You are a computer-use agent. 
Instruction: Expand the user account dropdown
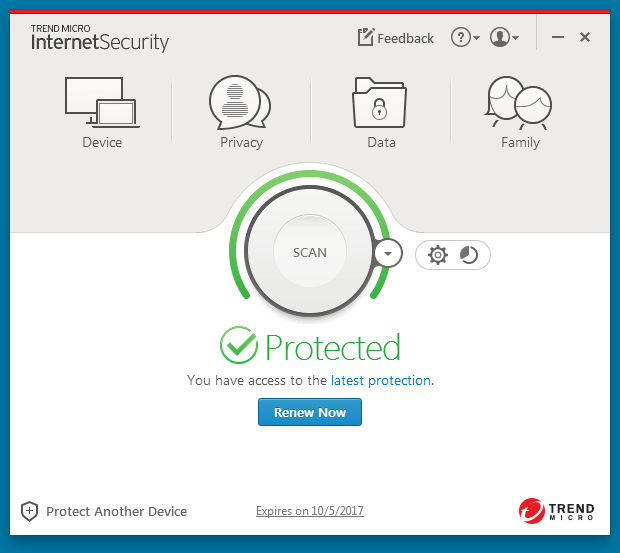(x=503, y=38)
